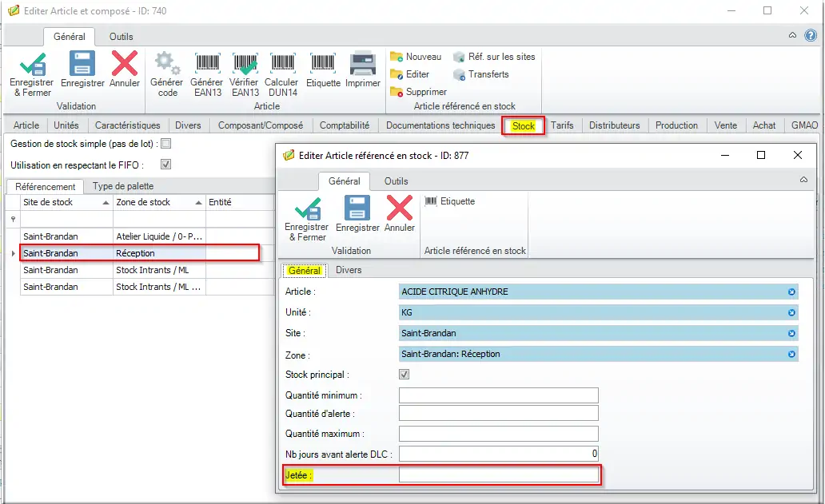
Task: Select the Stock tab
Action: (524, 126)
